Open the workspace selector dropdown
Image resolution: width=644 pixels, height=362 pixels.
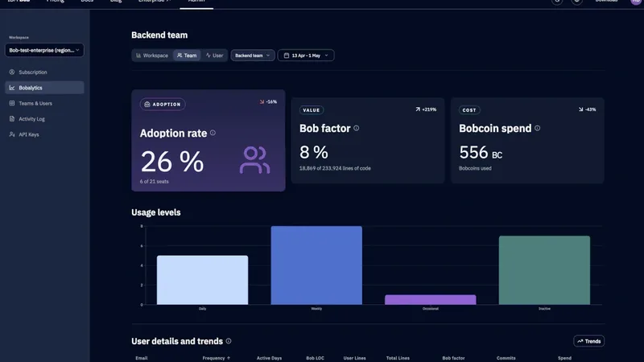44,50
